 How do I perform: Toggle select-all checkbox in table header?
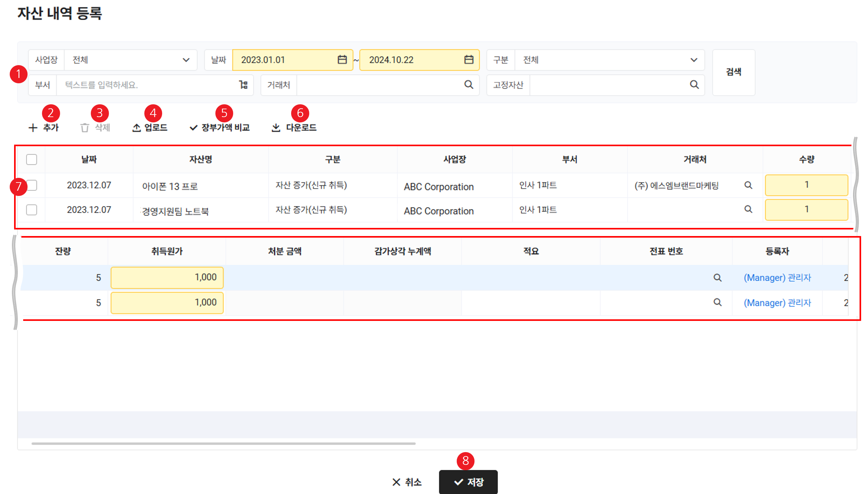[32, 159]
